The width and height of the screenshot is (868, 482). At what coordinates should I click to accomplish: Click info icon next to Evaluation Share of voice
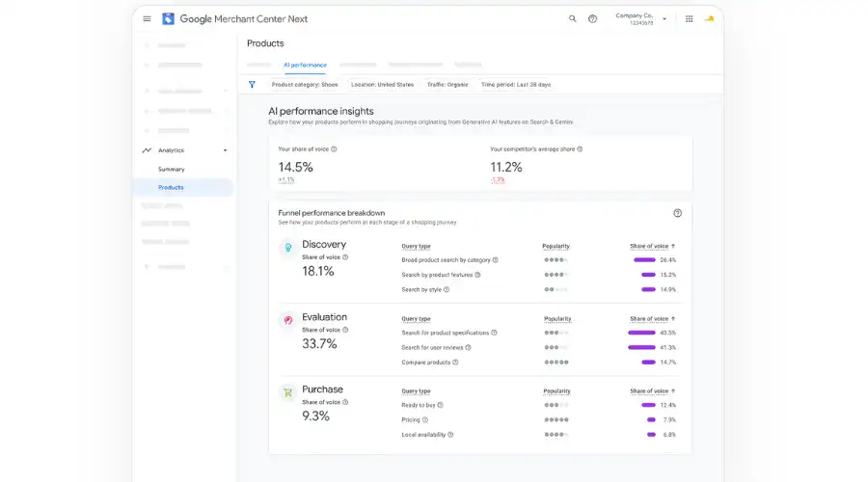click(x=345, y=330)
